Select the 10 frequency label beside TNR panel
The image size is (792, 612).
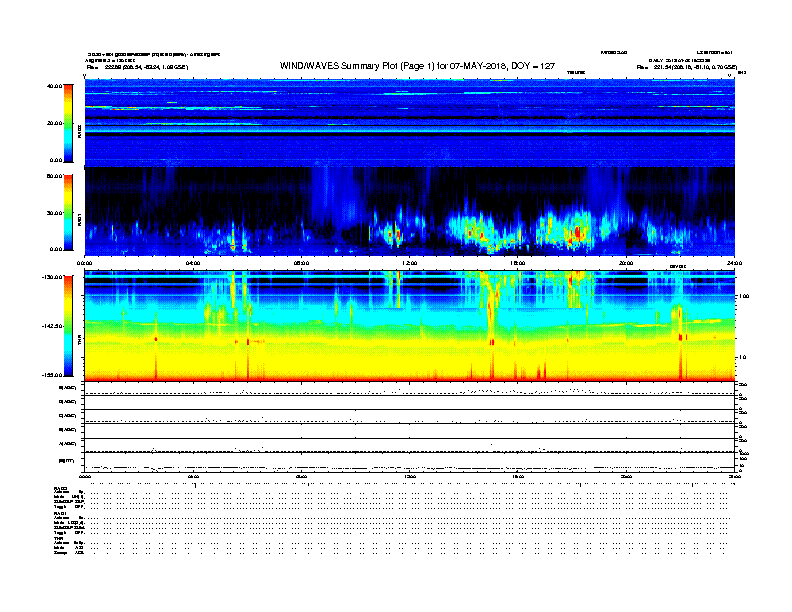[742, 358]
